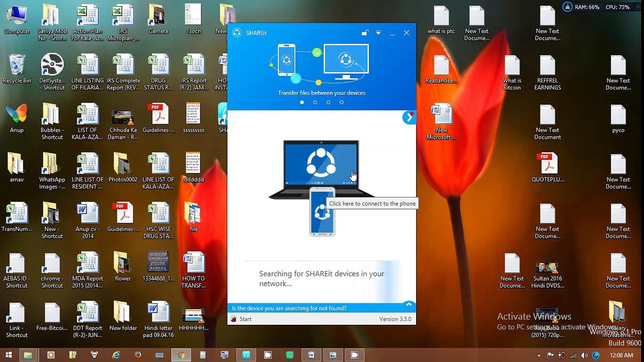Select the second carousel dot in SHAREit
Screen dimensions: 644x362
[x=315, y=102]
